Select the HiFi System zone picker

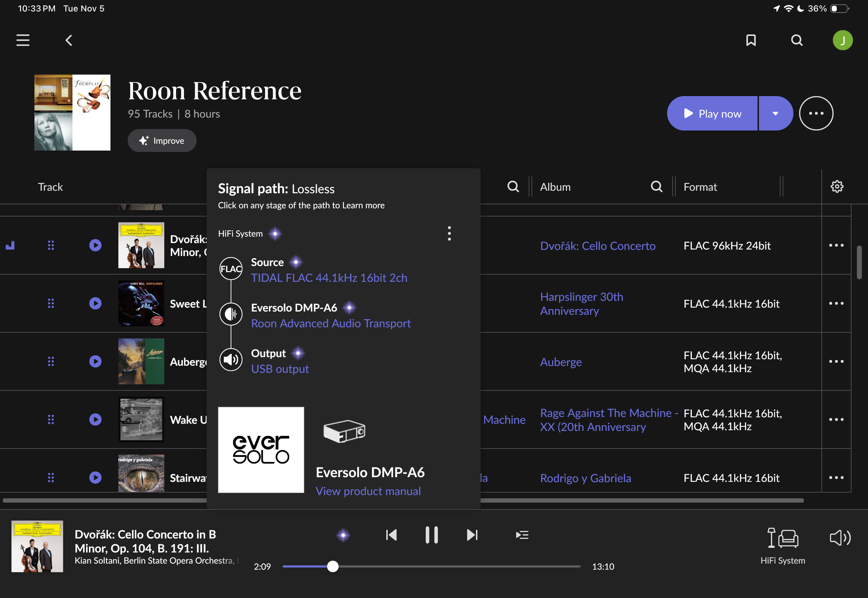[783, 546]
